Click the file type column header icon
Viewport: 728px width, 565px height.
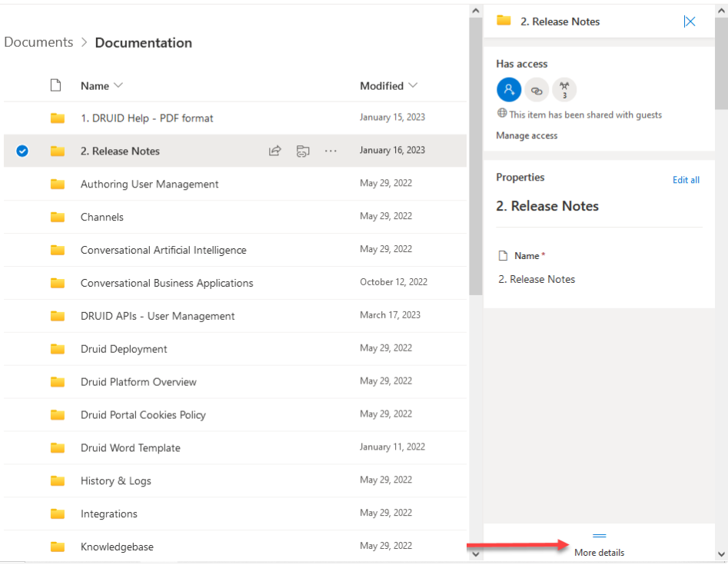55,85
